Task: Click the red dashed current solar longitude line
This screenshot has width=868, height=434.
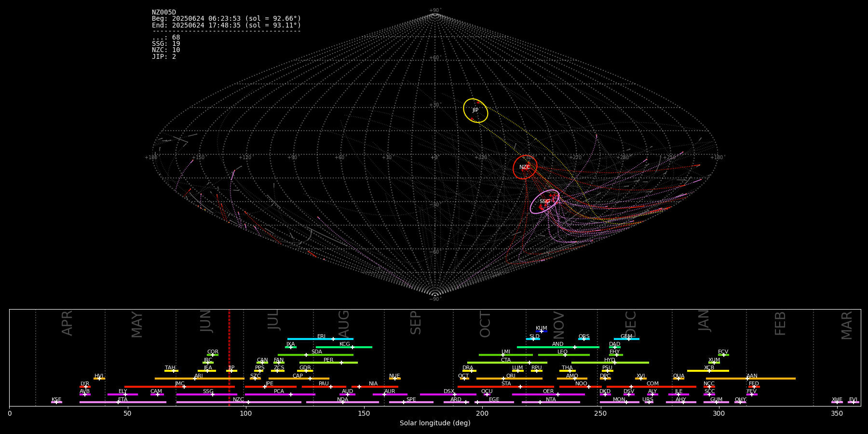Action: (x=229, y=357)
